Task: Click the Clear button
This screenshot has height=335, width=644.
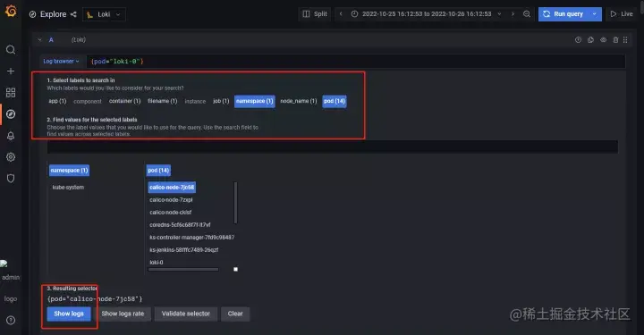Action: [x=235, y=314]
